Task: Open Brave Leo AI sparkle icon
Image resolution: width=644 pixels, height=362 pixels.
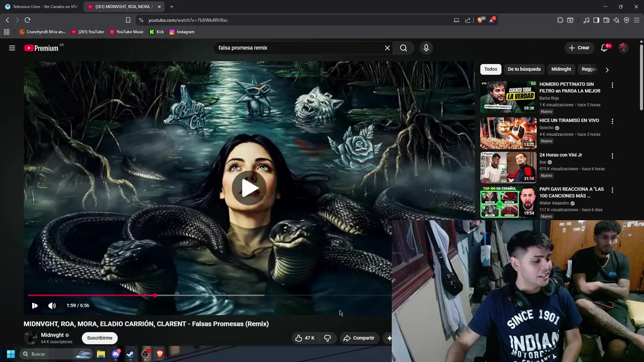Action: pyautogui.click(x=616, y=20)
